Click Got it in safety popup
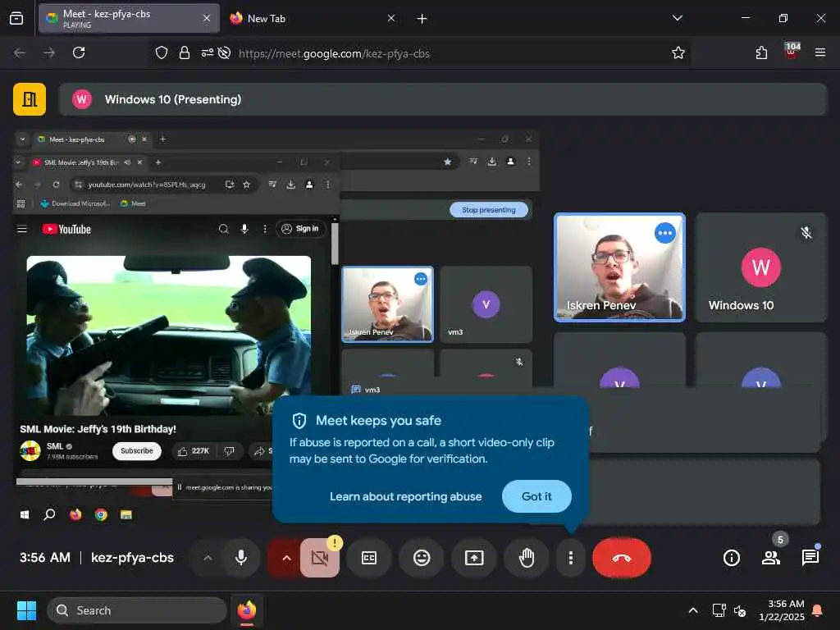Screen dimensions: 840x630 [x=536, y=496]
